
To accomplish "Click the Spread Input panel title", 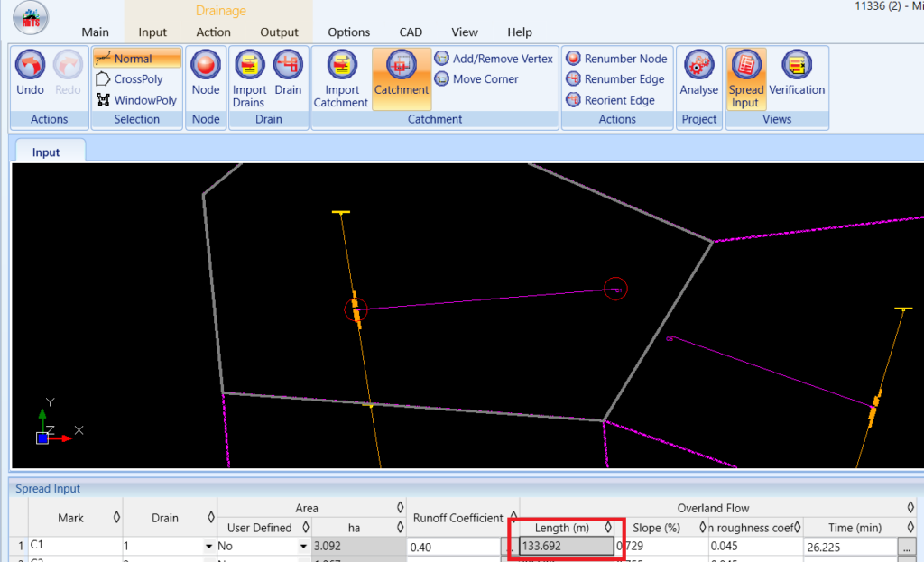I will pos(48,488).
